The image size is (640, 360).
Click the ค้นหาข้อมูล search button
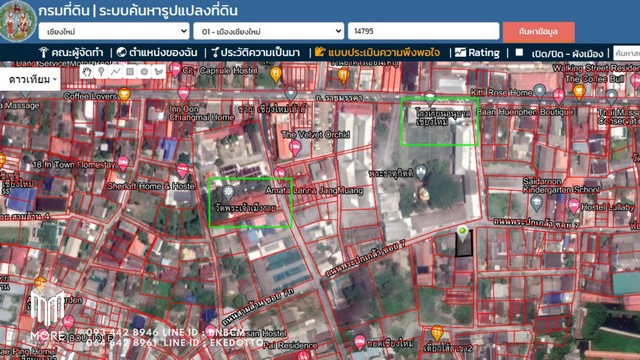[x=538, y=32]
